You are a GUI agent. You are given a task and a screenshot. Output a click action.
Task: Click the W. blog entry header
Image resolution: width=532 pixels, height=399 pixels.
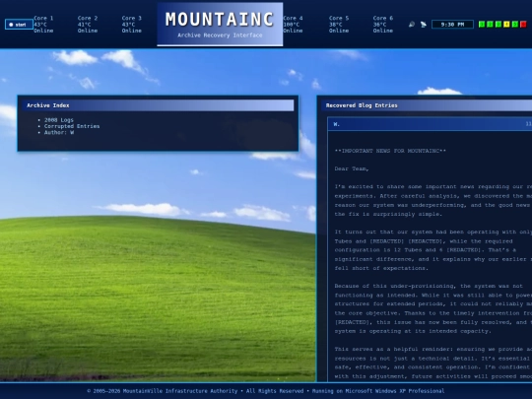(430, 124)
